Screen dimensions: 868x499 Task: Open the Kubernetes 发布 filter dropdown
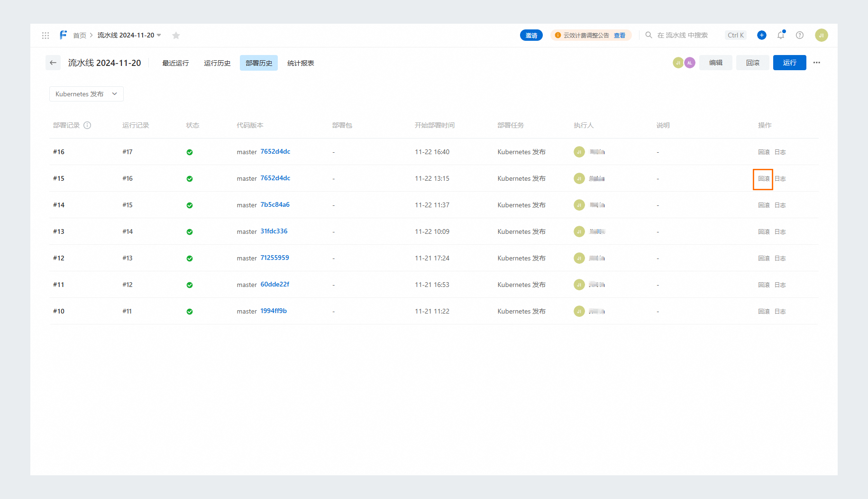[86, 94]
